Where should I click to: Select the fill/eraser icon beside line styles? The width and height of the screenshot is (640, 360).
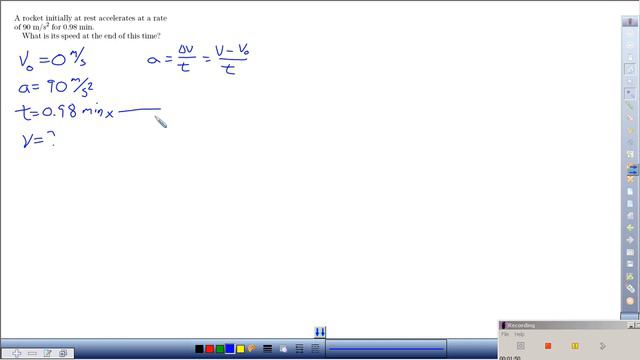pyautogui.click(x=283, y=349)
